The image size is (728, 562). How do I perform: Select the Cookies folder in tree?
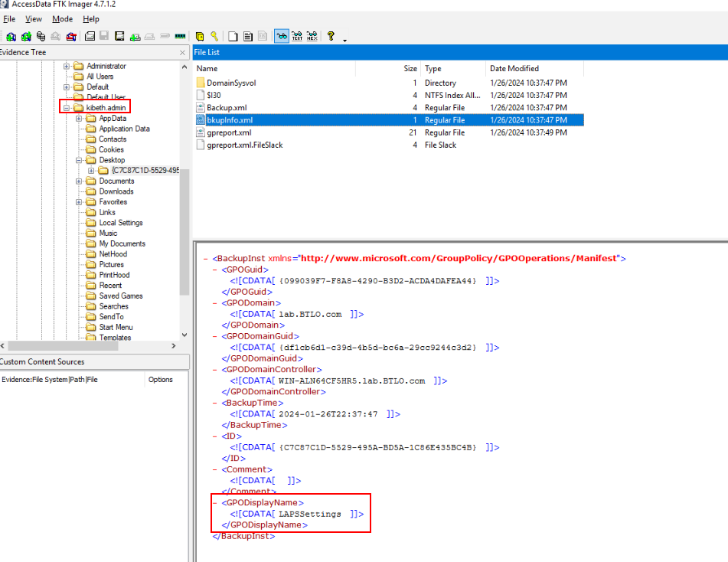pyautogui.click(x=111, y=149)
